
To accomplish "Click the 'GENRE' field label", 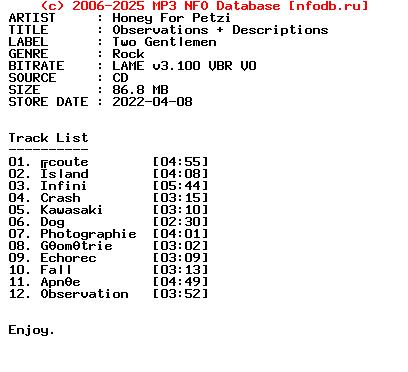I will tap(28, 54).
